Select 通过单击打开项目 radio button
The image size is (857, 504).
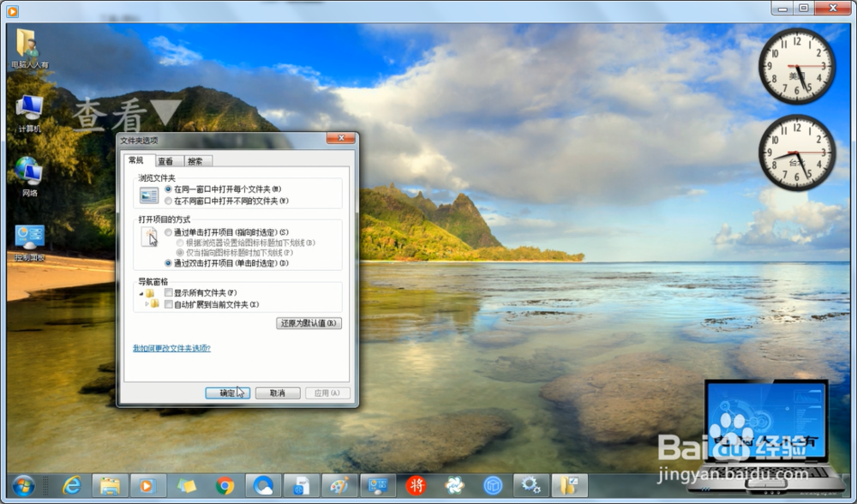pos(168,232)
